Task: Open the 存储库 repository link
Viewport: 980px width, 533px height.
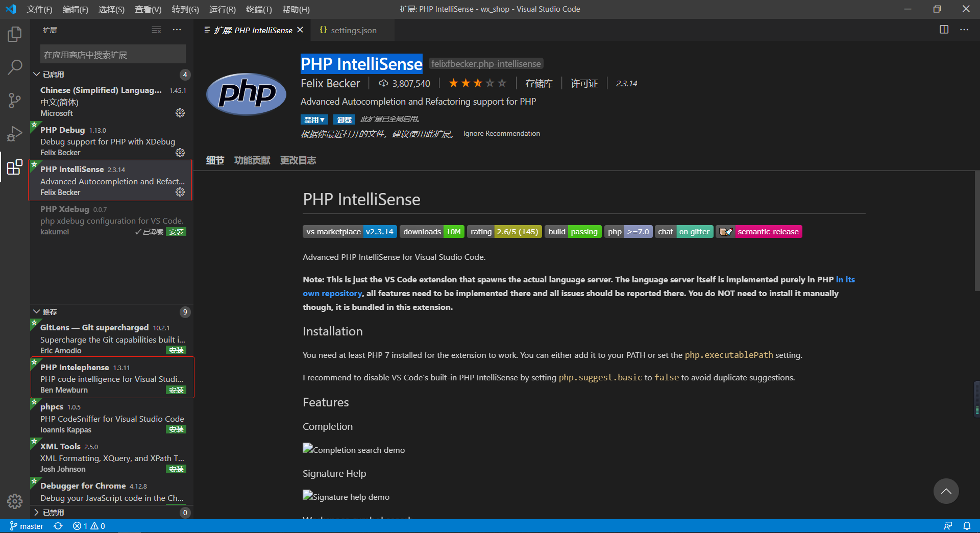Action: tap(538, 83)
